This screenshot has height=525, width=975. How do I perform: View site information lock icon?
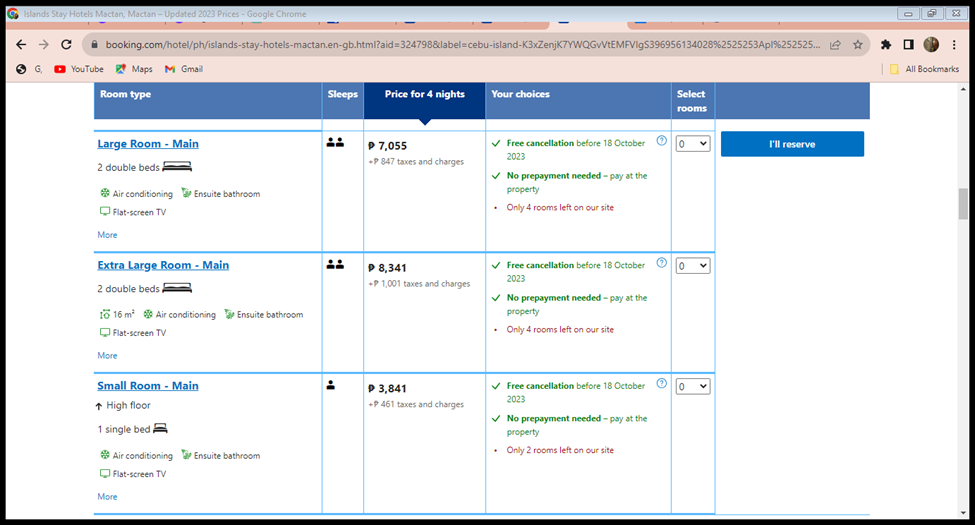pyautogui.click(x=95, y=45)
